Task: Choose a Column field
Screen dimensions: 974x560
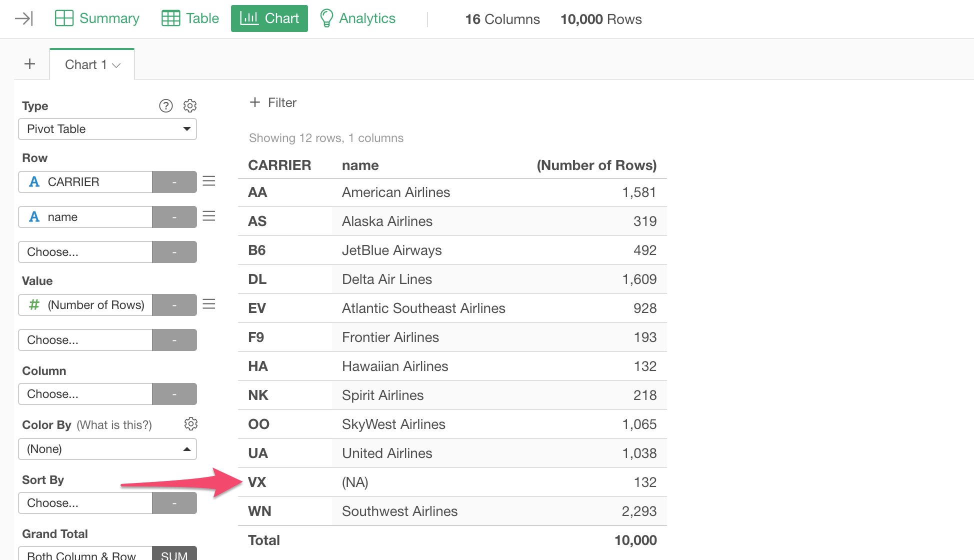Action: pos(85,394)
